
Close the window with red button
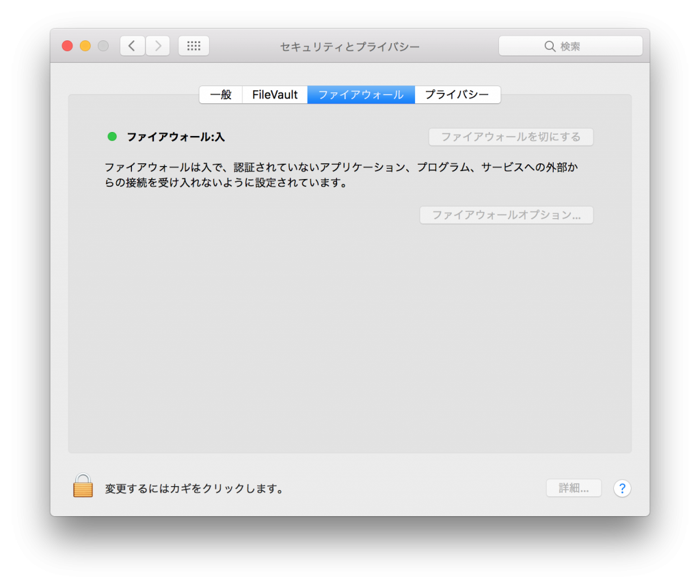pyautogui.click(x=68, y=46)
